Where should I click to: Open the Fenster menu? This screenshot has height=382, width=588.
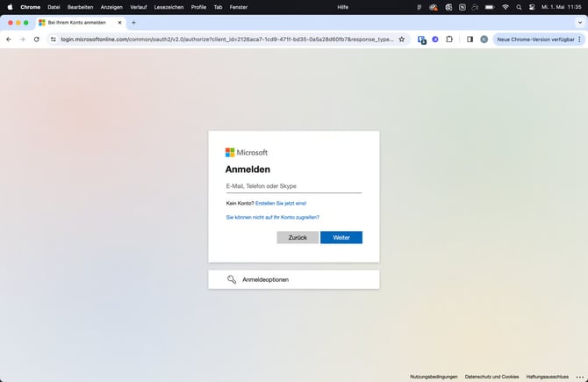(x=239, y=7)
